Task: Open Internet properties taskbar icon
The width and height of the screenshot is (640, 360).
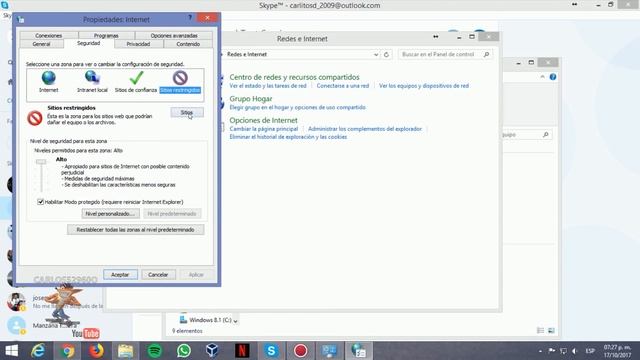Action: (x=359, y=351)
